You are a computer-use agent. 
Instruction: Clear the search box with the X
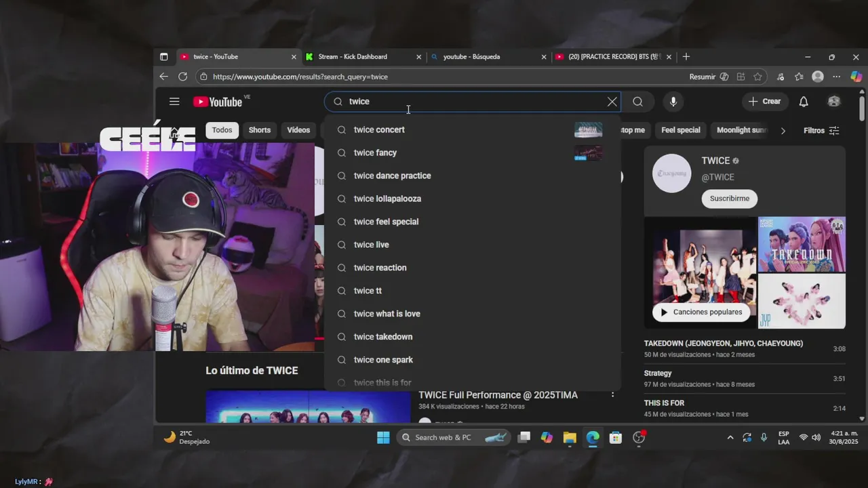pos(612,102)
